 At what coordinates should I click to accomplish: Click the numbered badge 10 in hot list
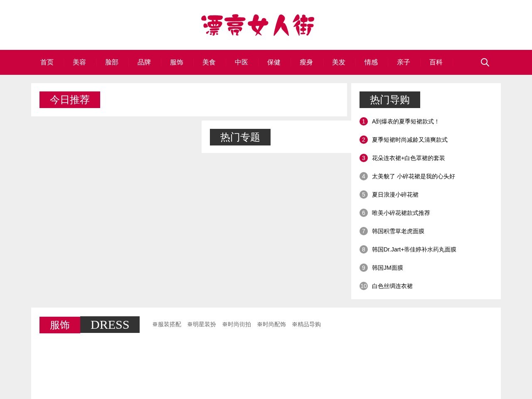363,286
